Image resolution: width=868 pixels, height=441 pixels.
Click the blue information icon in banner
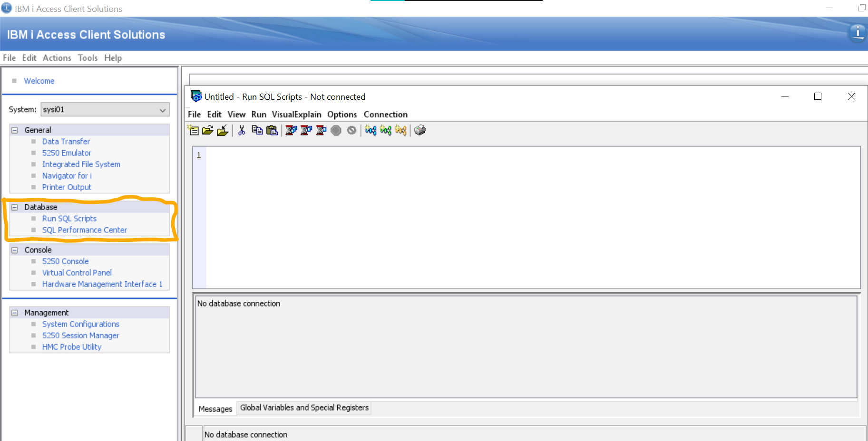pos(858,33)
